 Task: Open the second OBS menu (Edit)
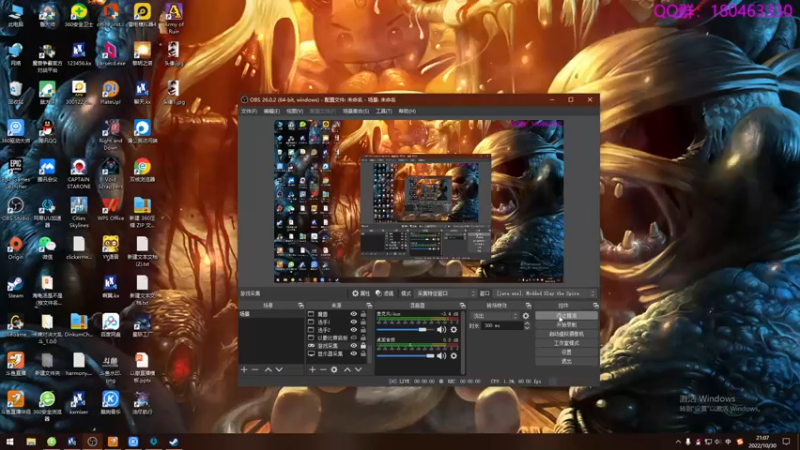[x=271, y=111]
